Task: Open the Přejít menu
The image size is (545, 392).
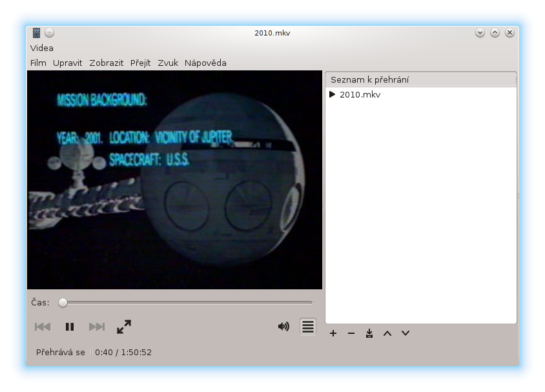Action: point(140,63)
